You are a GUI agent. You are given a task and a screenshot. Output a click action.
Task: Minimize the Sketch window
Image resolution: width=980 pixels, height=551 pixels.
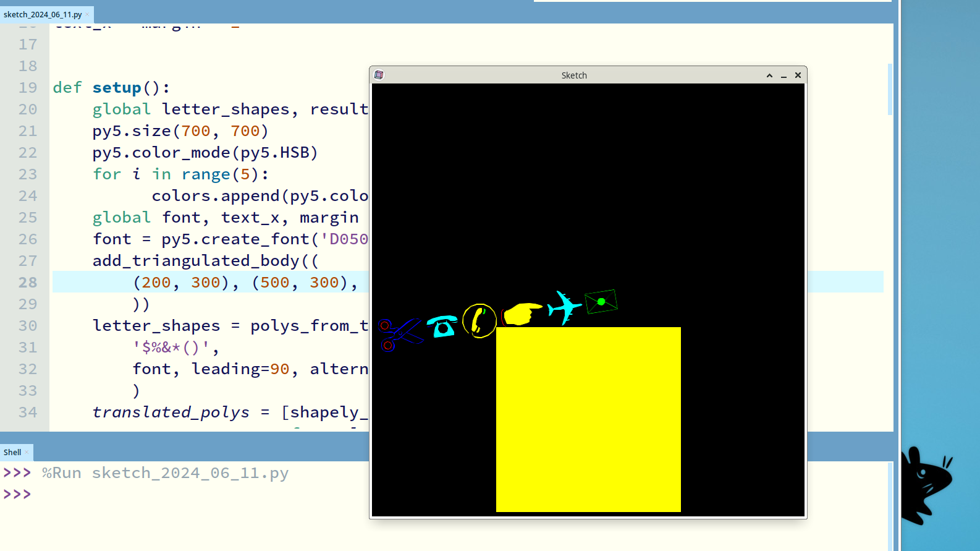[x=784, y=75]
